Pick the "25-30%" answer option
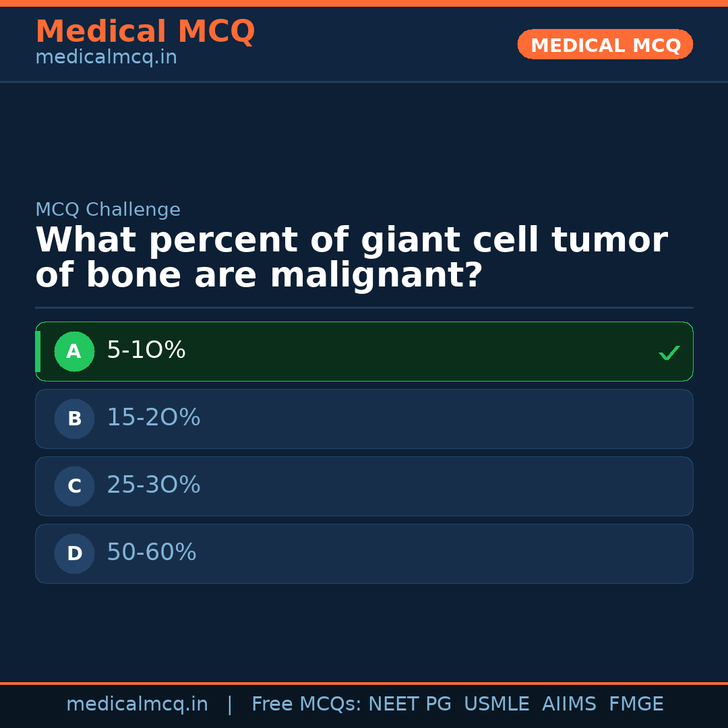 coord(154,485)
